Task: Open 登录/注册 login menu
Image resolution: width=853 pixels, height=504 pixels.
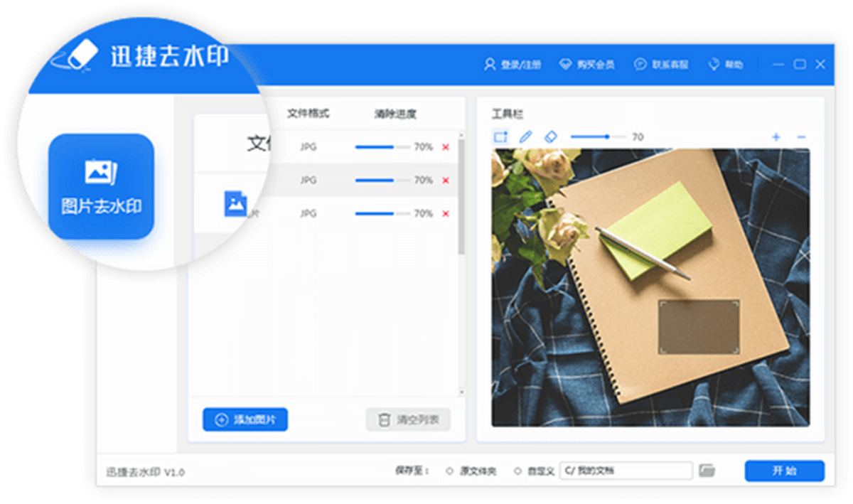Action: click(513, 65)
